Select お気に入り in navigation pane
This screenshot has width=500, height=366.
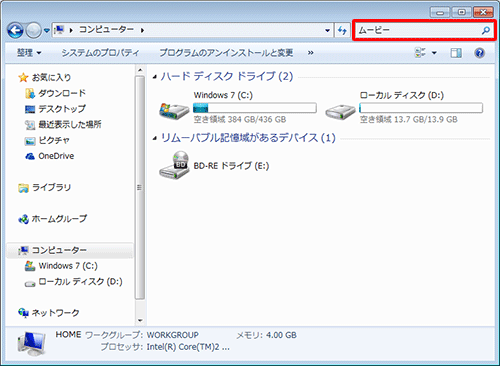51,77
